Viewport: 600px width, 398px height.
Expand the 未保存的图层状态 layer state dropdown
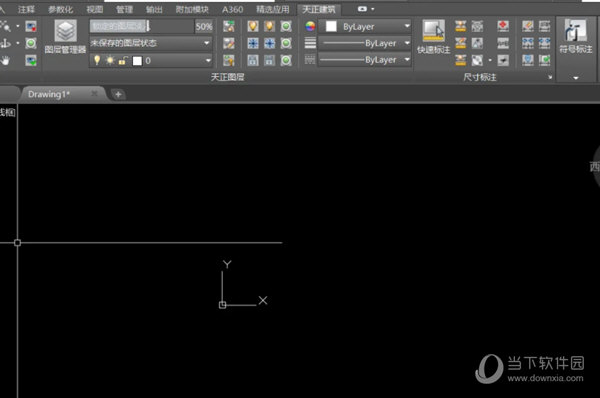207,43
